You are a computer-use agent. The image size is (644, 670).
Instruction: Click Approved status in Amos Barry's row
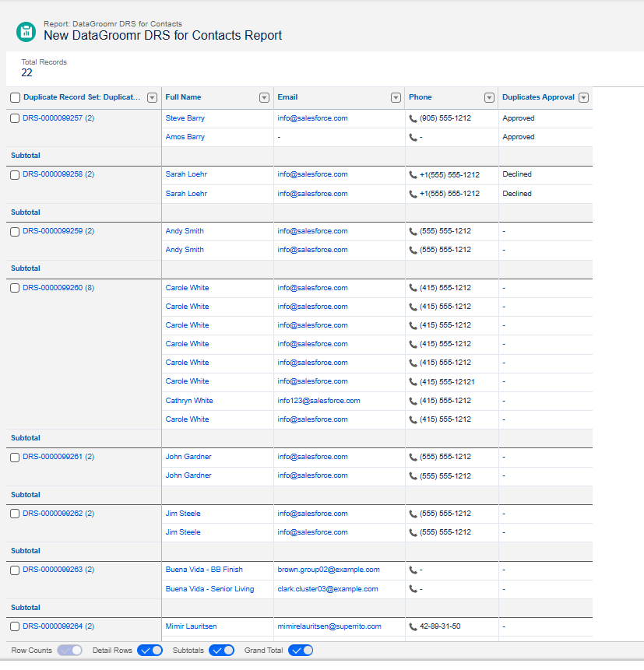519,137
